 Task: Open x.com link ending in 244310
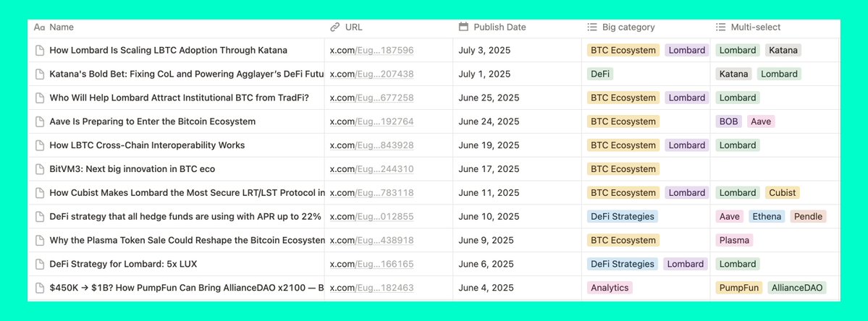[x=371, y=169]
